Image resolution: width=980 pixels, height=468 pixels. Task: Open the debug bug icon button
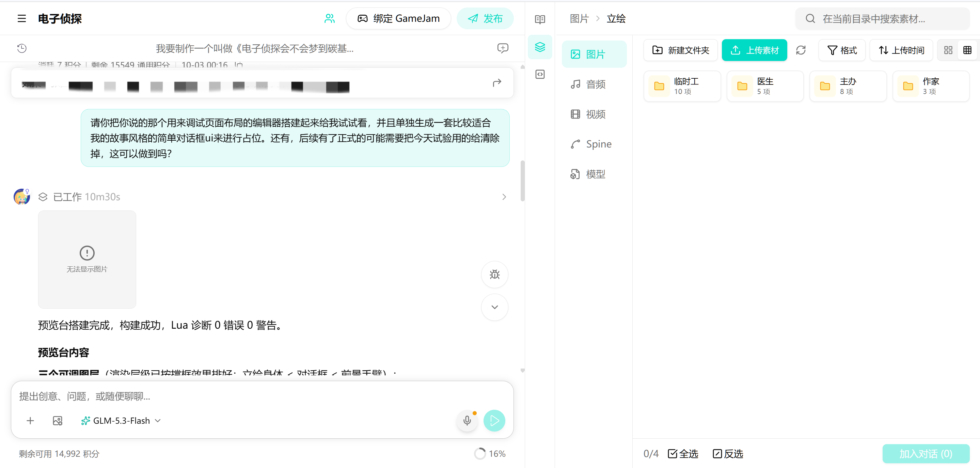494,274
